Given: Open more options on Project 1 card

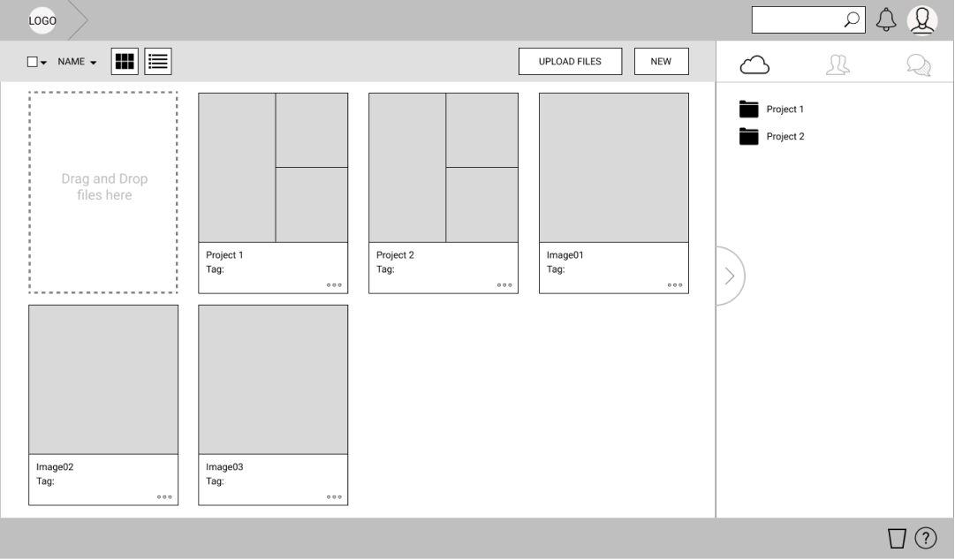Looking at the screenshot, I should 334,285.
